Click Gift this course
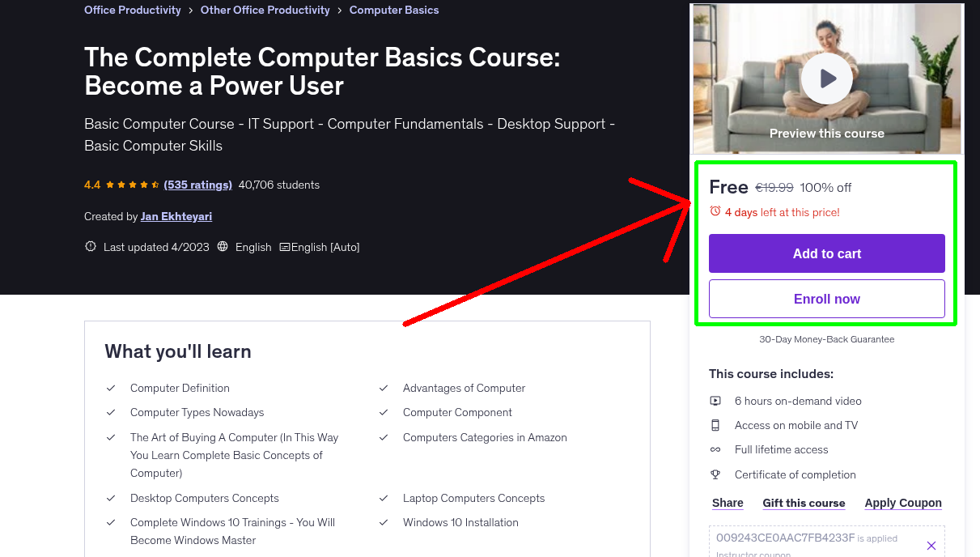The image size is (980, 557). click(804, 503)
